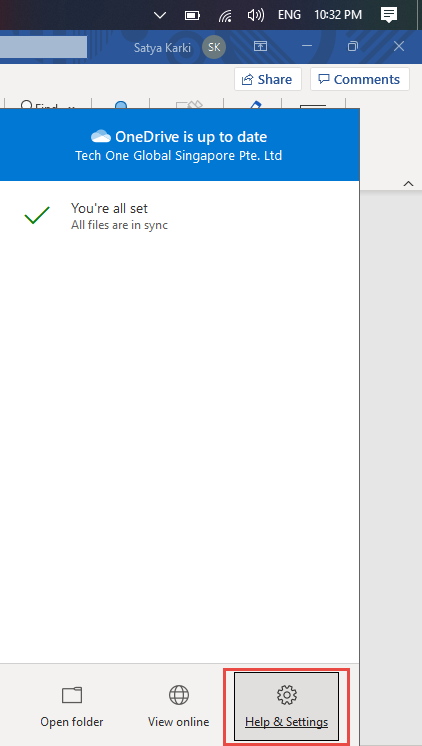Click the SK account avatar
This screenshot has width=422, height=746.
click(214, 48)
